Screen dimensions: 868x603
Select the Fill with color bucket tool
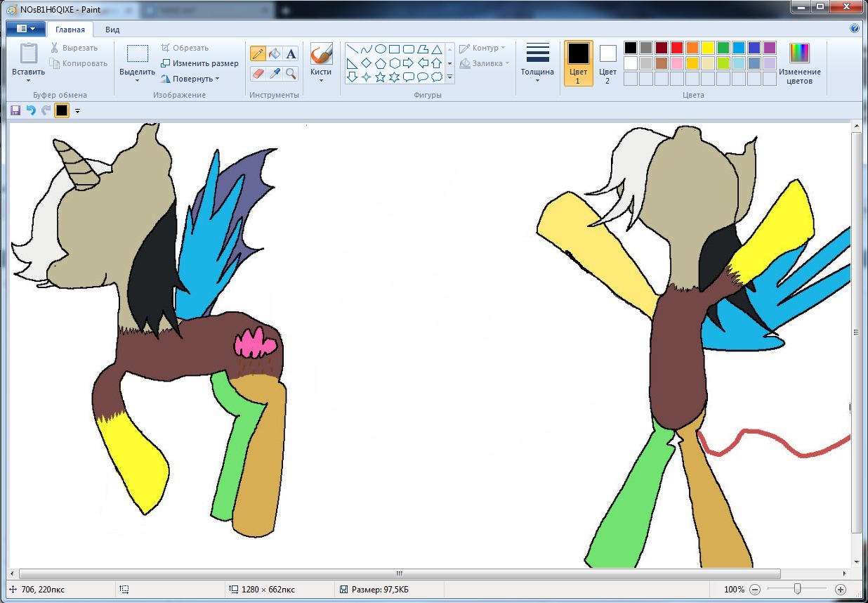tap(275, 54)
